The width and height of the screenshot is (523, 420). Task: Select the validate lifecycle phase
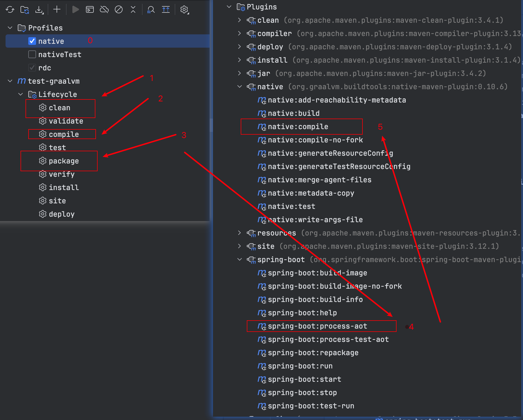click(66, 121)
